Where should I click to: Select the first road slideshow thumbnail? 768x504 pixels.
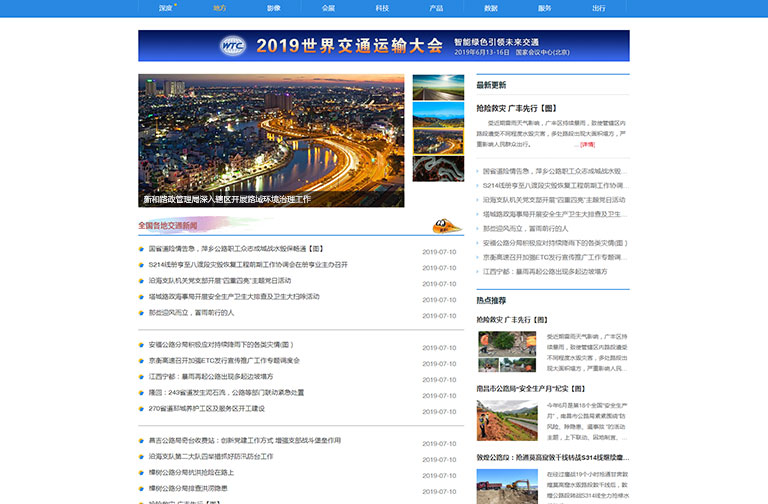(x=438, y=87)
